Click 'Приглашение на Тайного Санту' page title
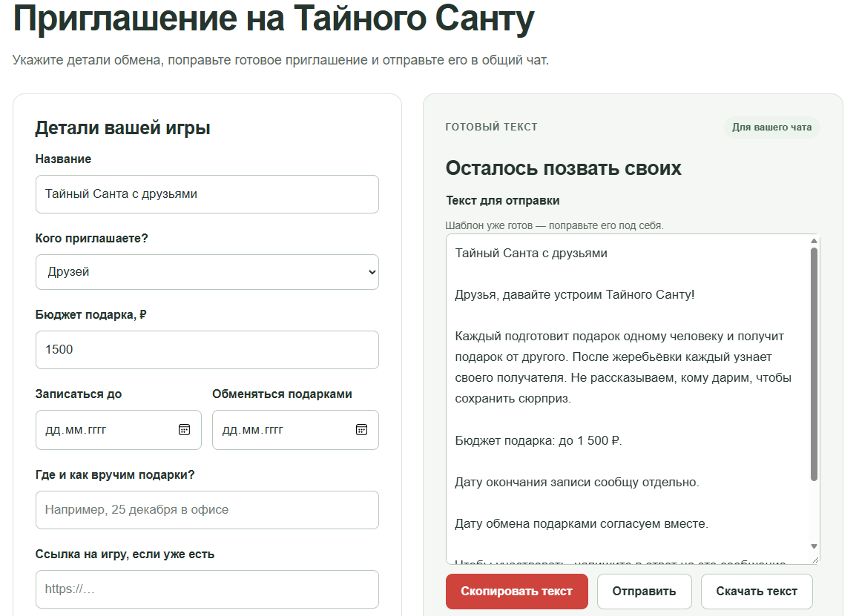Image resolution: width=859 pixels, height=616 pixels. pos(274,18)
